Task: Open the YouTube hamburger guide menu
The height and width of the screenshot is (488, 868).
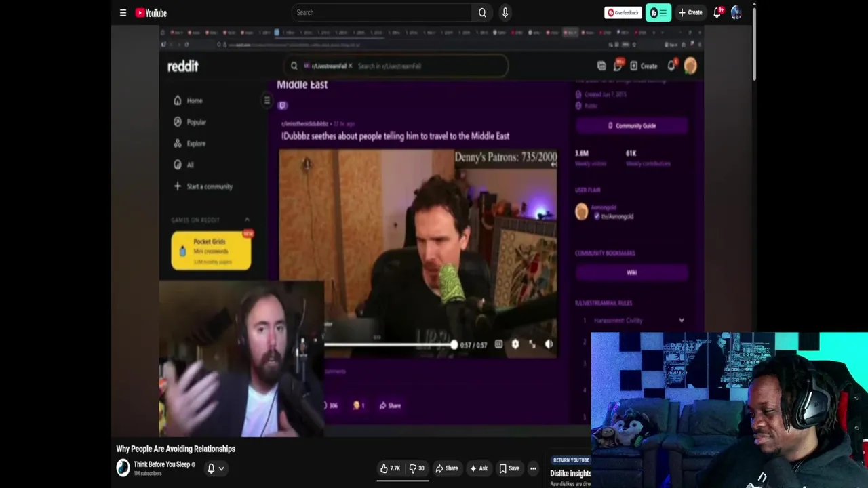Action: point(123,12)
